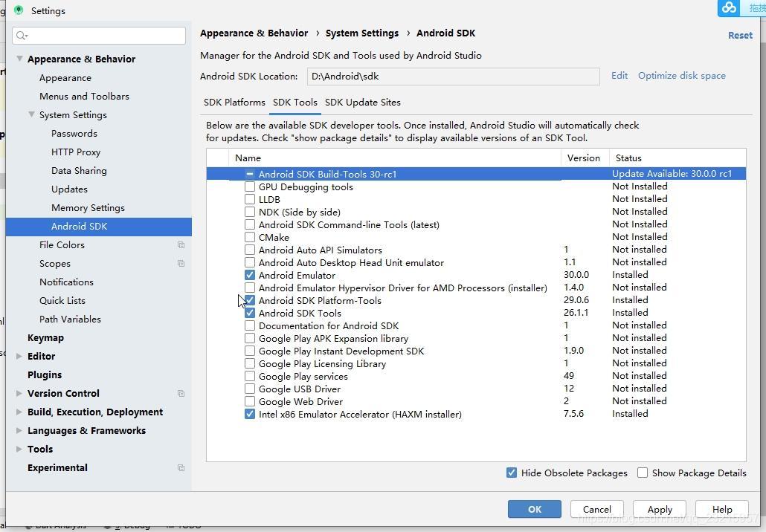Click the cloud icon at top right

click(x=729, y=7)
